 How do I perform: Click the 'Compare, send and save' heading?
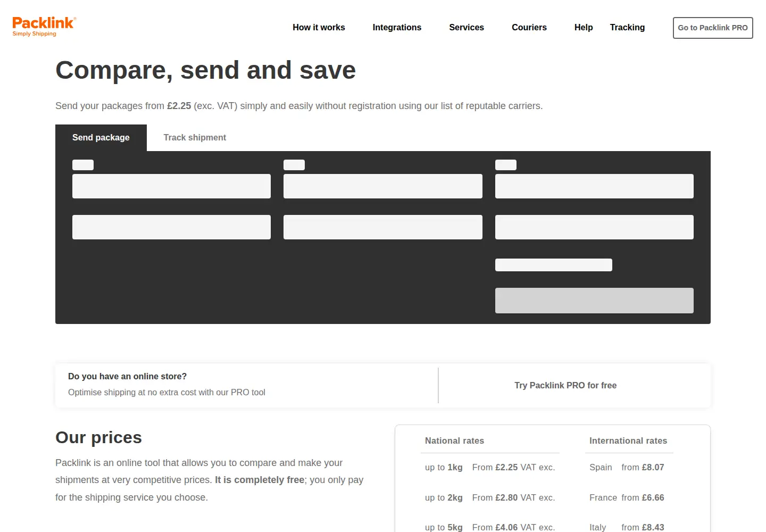205,70
